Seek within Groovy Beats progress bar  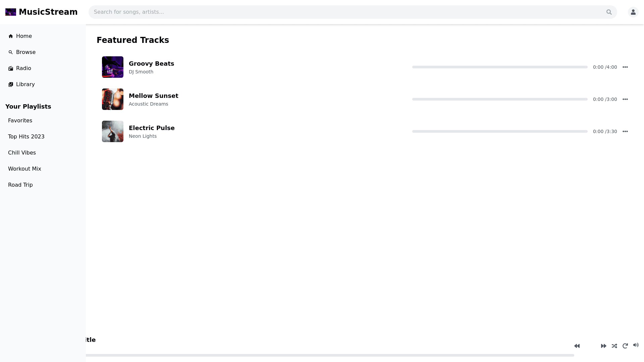point(500,67)
